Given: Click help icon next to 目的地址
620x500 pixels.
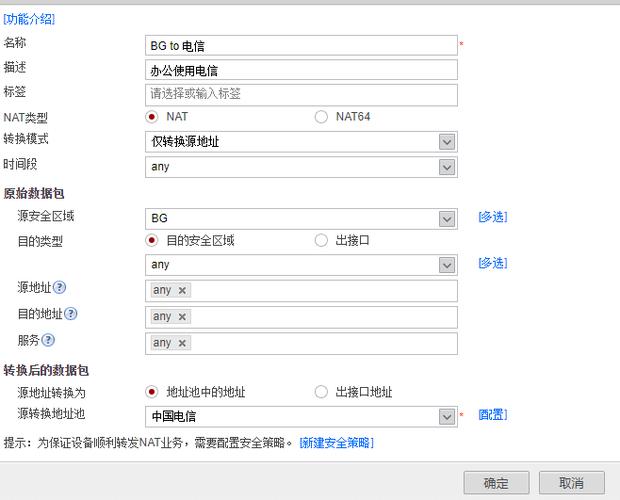Looking at the screenshot, I should tap(70, 314).
